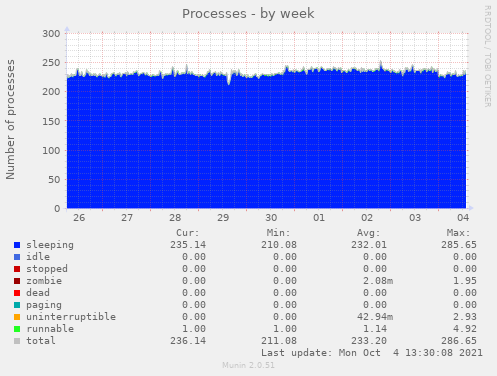This screenshot has height=376, width=497.
Task: Click y-axis tick label 250
Action: click(51, 63)
